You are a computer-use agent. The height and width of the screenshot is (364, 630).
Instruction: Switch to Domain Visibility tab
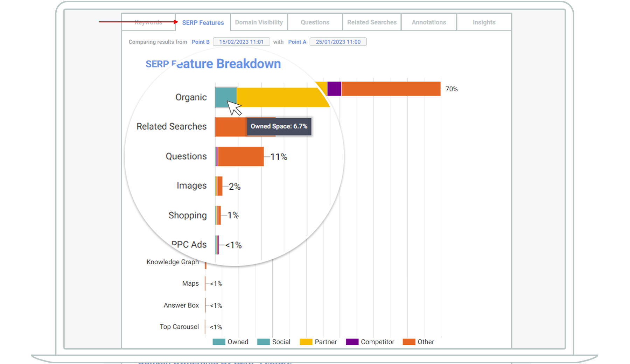point(259,22)
